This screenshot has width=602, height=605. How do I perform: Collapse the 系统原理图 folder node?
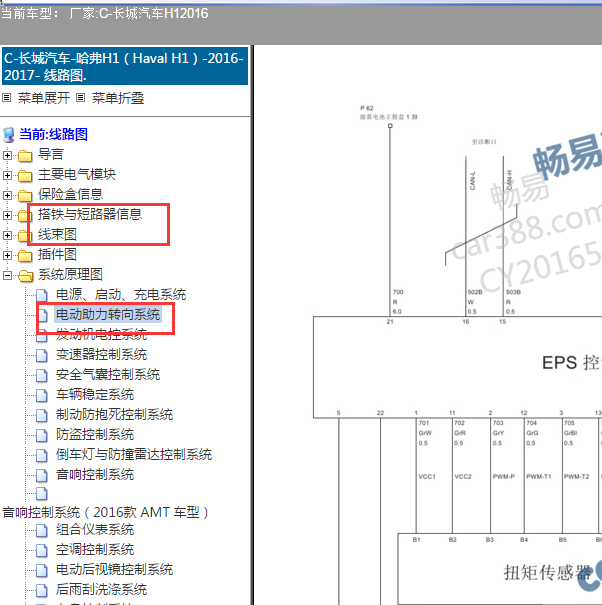pos(7,275)
